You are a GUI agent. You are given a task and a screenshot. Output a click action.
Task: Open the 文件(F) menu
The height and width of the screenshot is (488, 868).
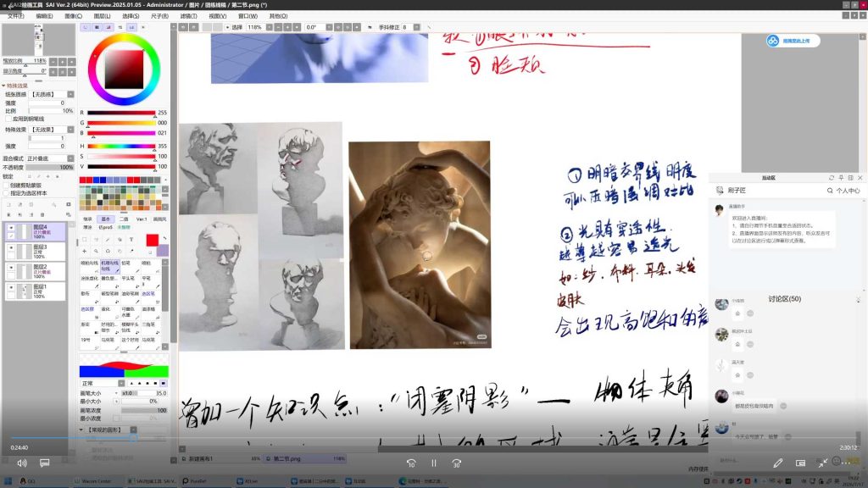15,16
